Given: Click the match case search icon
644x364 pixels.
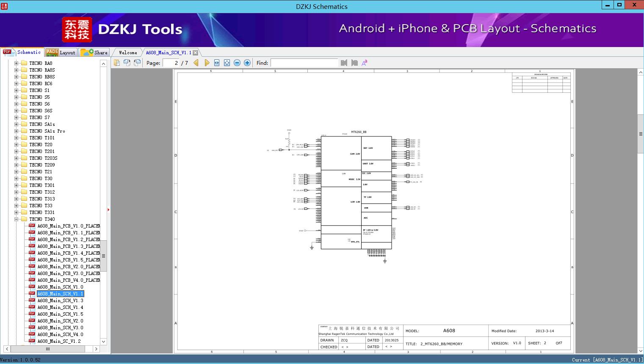Looking at the screenshot, I should tap(364, 63).
